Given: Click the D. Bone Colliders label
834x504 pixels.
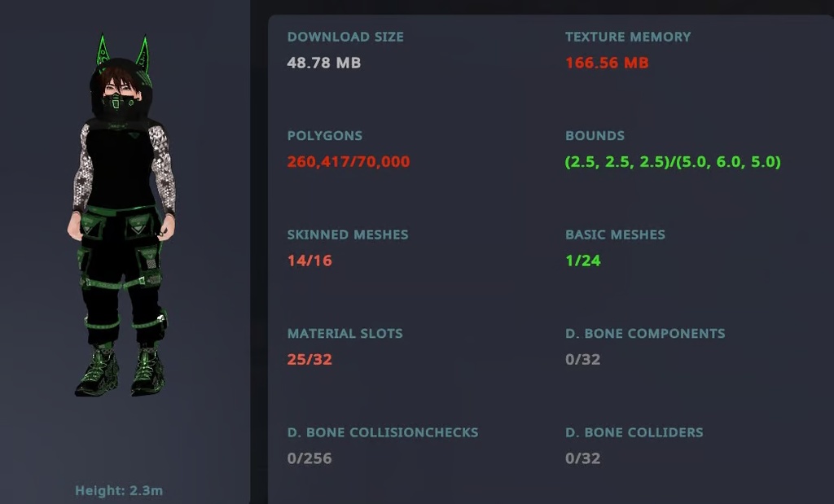Looking at the screenshot, I should tap(634, 432).
